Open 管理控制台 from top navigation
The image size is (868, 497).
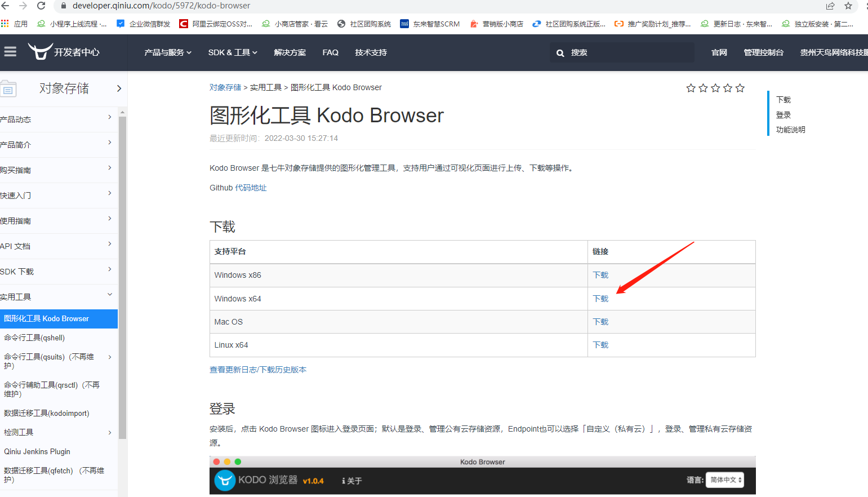(763, 52)
